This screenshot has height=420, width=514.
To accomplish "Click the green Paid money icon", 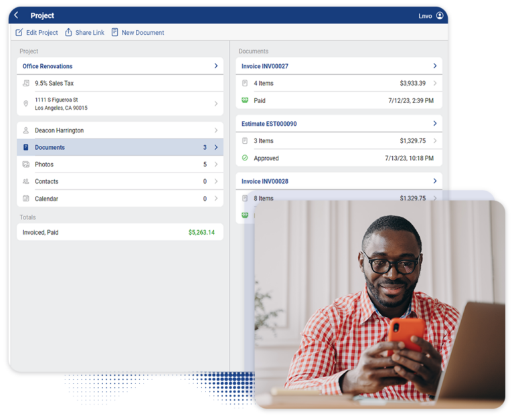I will click(245, 100).
